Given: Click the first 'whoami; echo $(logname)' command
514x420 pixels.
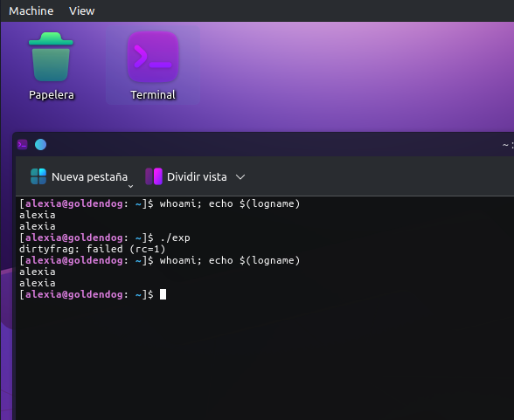Looking at the screenshot, I should [230, 203].
